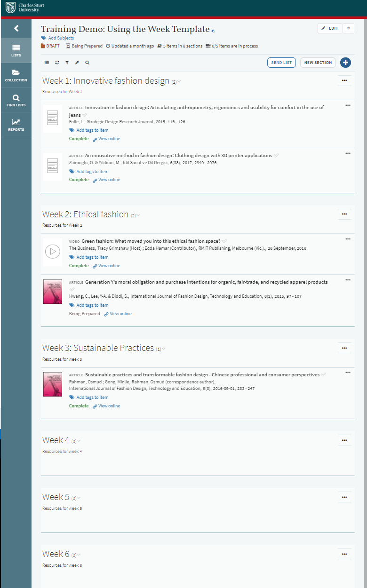The image size is (367, 588).
Task: Open the Lists panel in the sidebar
Action: [16, 50]
